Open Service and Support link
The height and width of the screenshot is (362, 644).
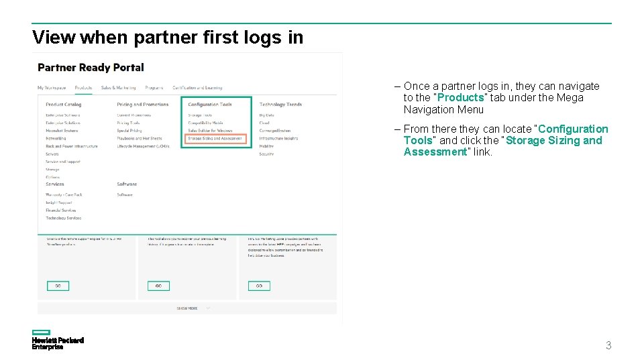click(63, 162)
